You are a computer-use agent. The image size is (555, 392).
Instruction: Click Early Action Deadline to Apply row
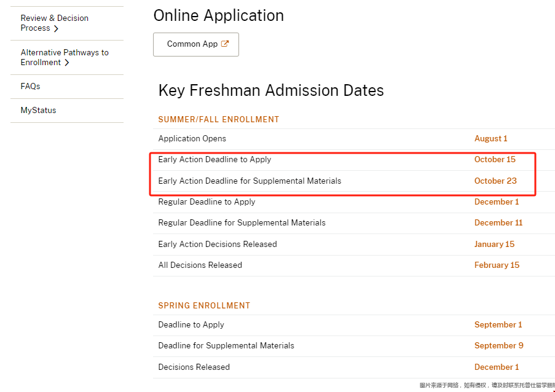pos(354,160)
